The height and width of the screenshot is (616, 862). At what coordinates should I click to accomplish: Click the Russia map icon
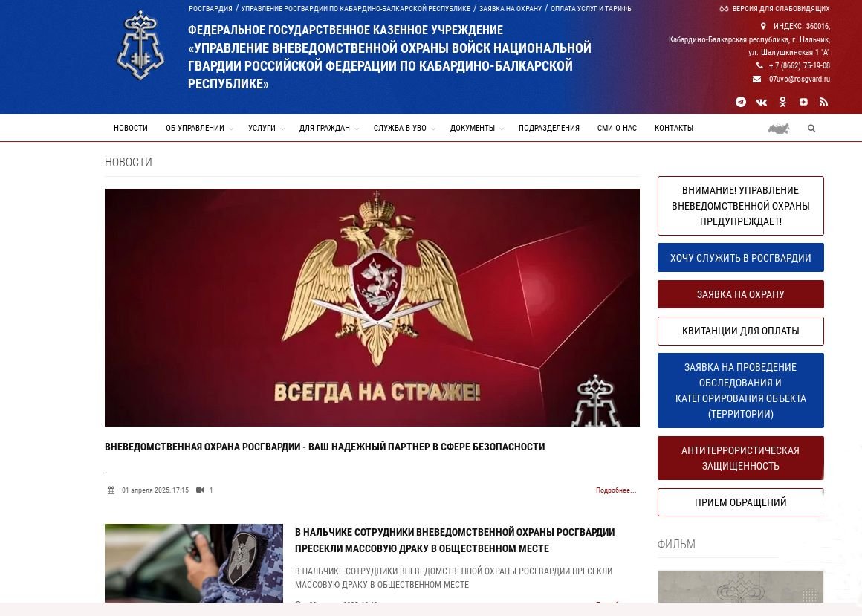779,129
